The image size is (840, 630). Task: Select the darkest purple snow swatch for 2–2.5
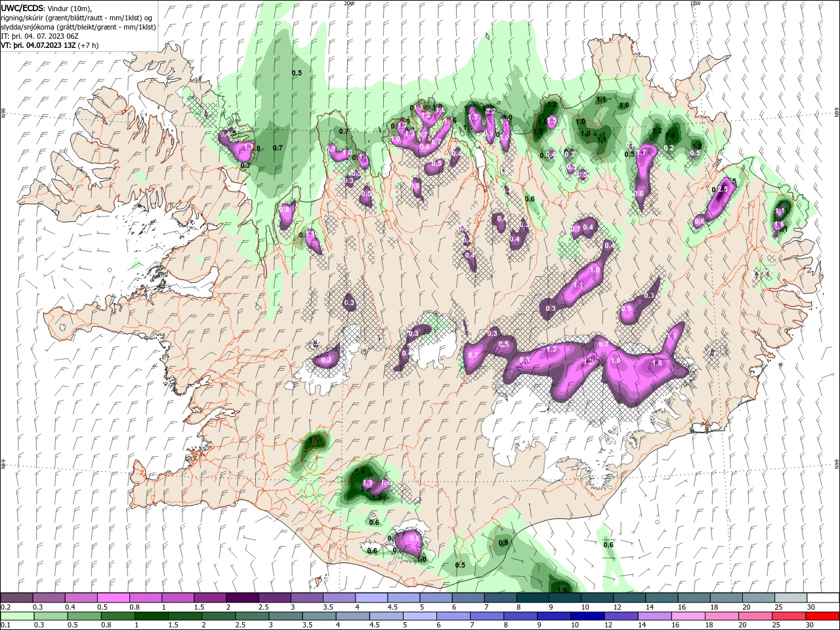241,598
